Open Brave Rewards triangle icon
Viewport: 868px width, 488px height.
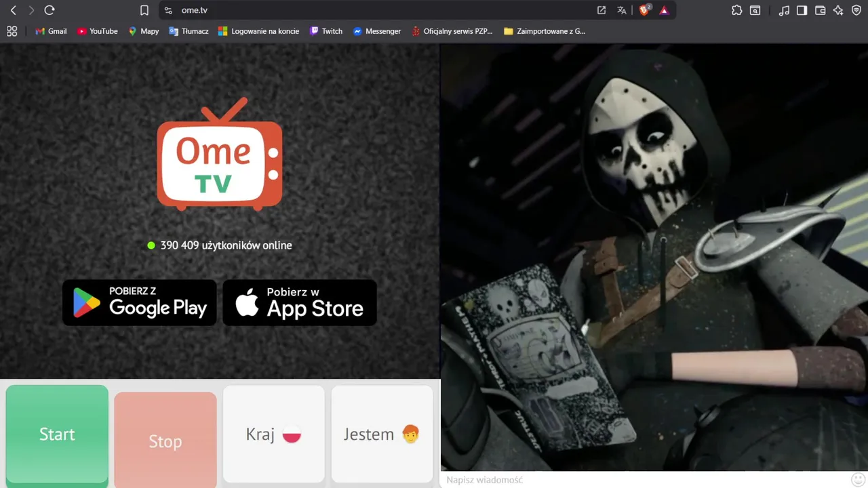(664, 10)
